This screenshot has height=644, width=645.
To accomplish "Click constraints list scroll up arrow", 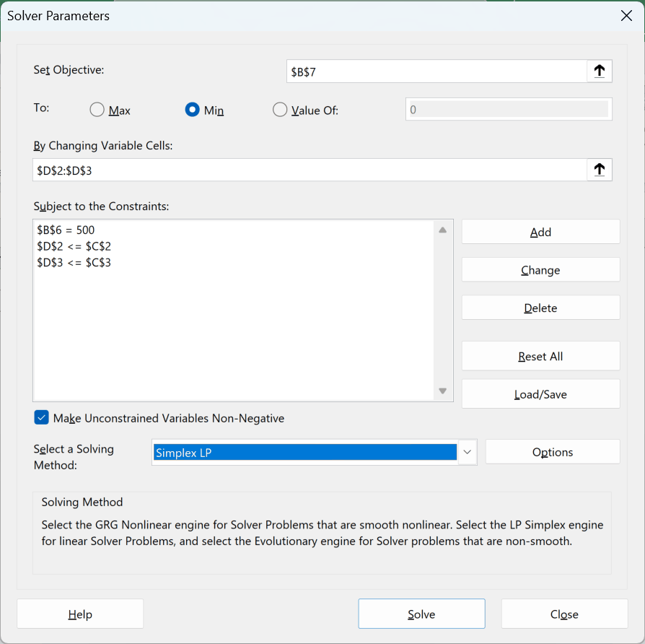I will [x=442, y=230].
